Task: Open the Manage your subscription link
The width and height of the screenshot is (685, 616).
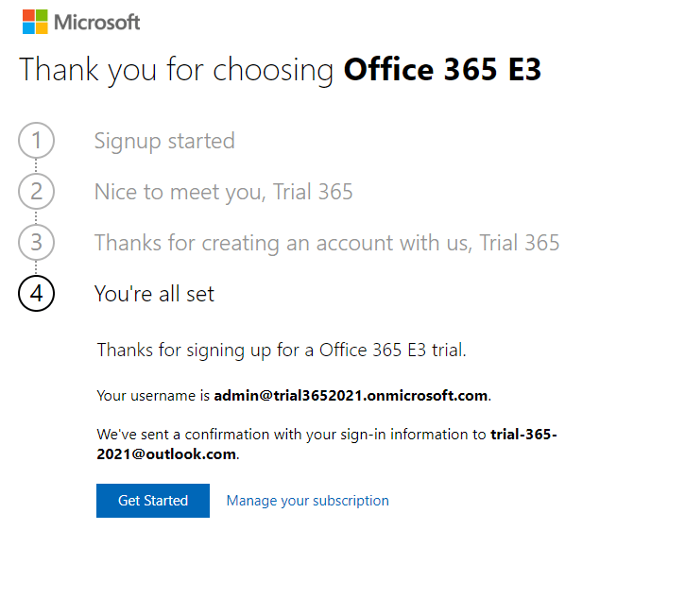Action: [307, 501]
